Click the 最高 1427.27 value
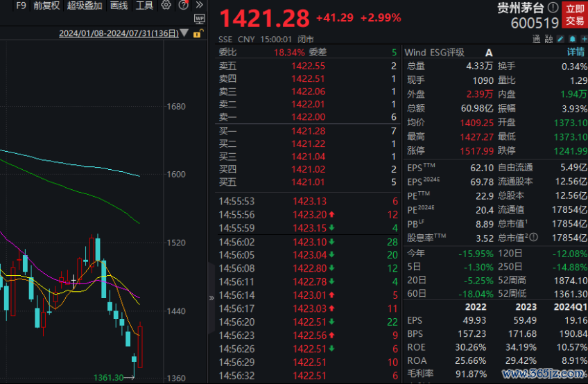Image resolution: width=588 pixels, height=384 pixels. tap(476, 137)
